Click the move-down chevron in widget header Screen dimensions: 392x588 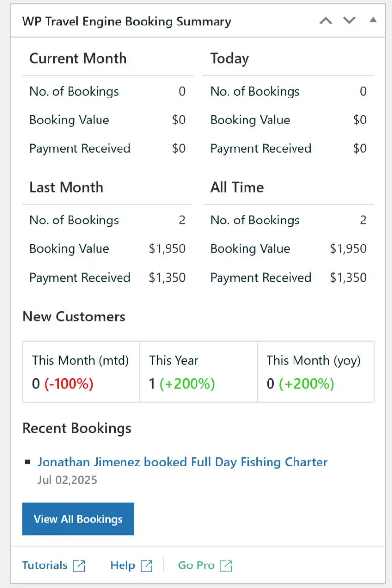click(x=349, y=21)
